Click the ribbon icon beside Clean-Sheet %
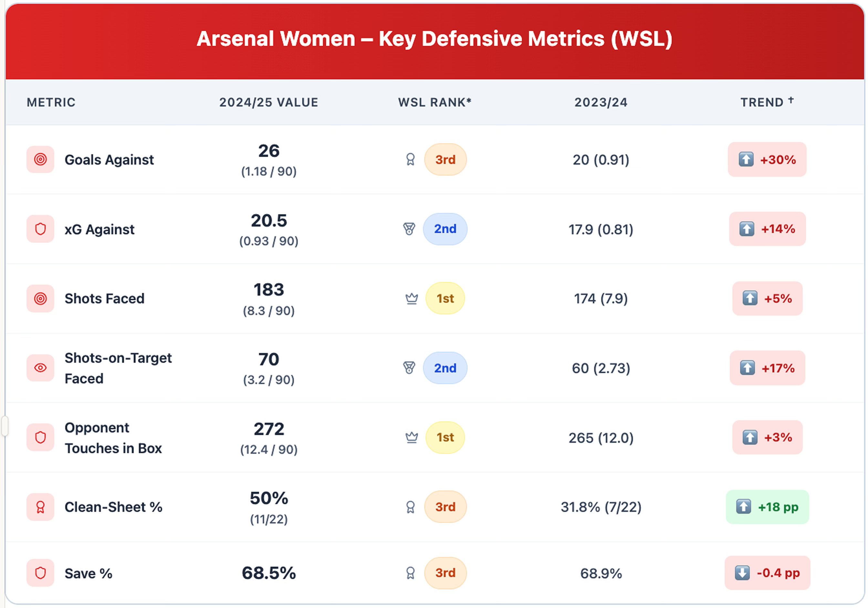The height and width of the screenshot is (608, 868). (40, 507)
